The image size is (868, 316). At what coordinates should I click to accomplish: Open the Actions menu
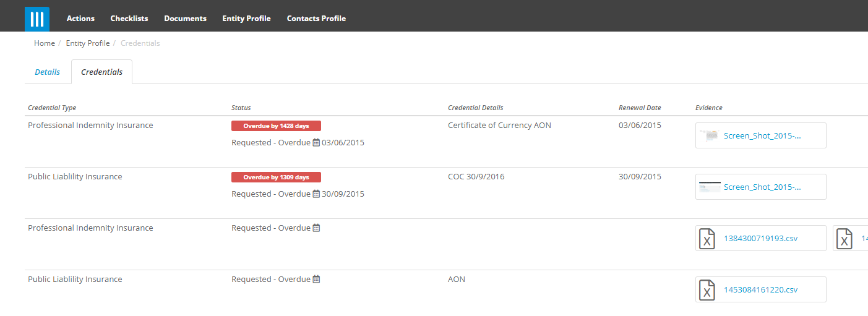pos(80,19)
